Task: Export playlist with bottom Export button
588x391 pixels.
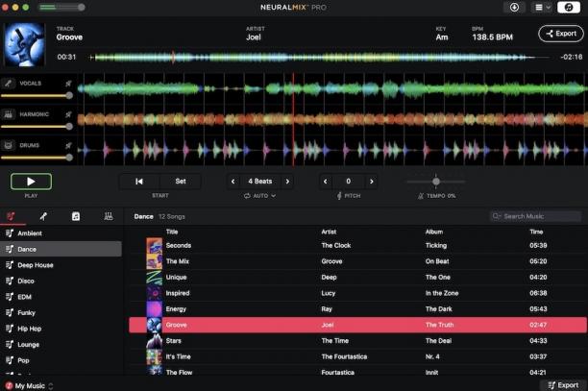Action: tap(563, 385)
